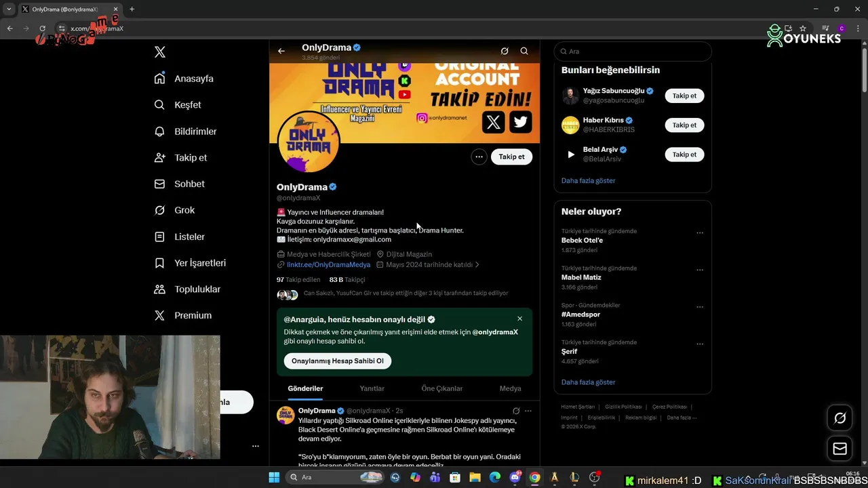The height and width of the screenshot is (488, 868).
Task: Open Gizlilik Politikası footer link
Action: coord(623,407)
